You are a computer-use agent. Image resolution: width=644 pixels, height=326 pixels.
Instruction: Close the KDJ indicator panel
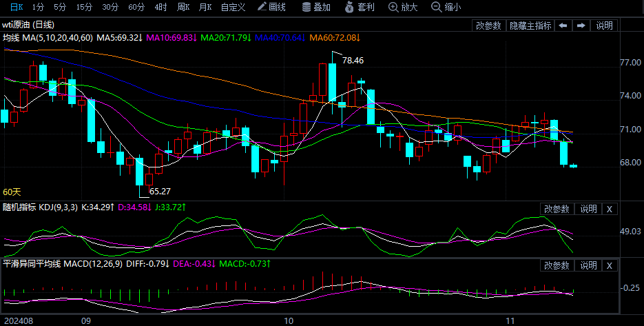click(x=610, y=209)
